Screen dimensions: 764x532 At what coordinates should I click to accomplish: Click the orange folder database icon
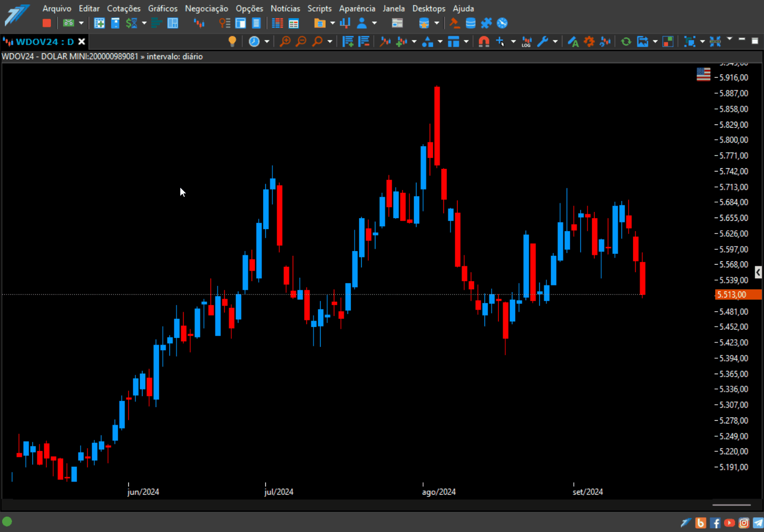320,23
